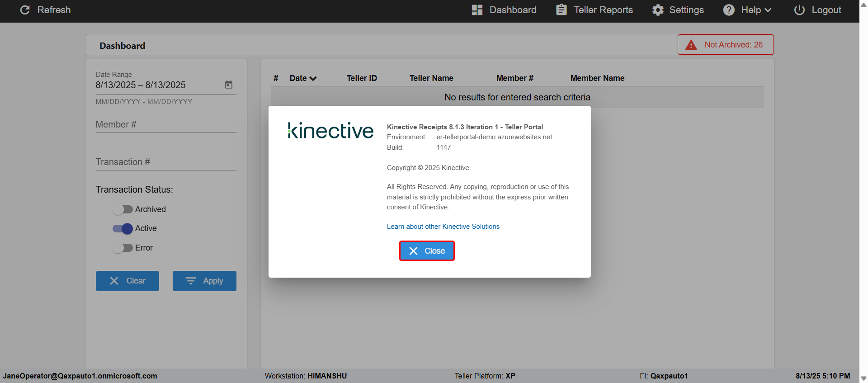The width and height of the screenshot is (868, 383).
Task: Expand the Help dropdown menu
Action: pos(747,10)
